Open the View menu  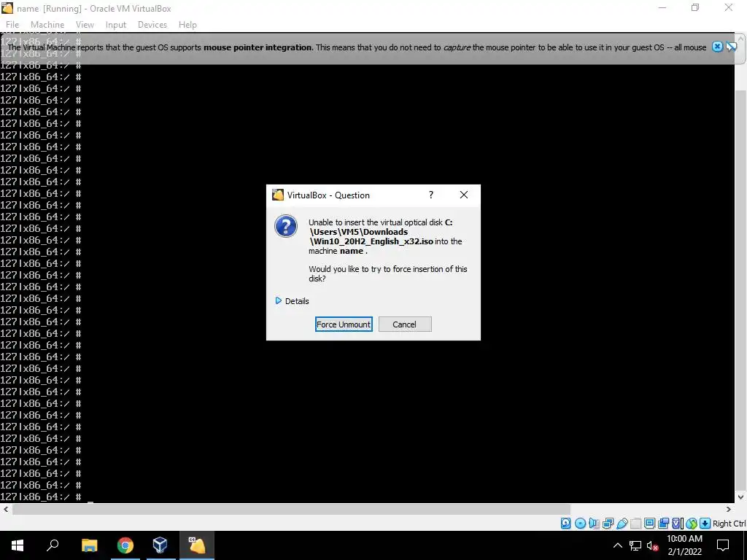tap(85, 25)
